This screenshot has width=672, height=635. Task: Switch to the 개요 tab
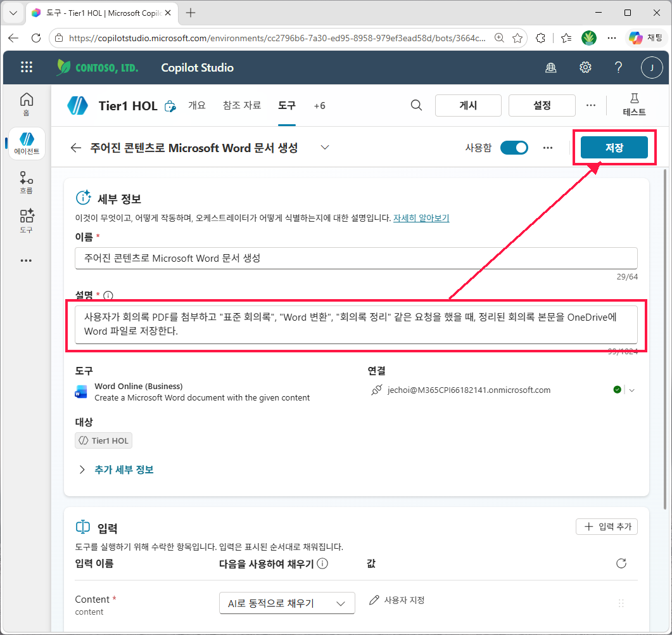coord(197,105)
